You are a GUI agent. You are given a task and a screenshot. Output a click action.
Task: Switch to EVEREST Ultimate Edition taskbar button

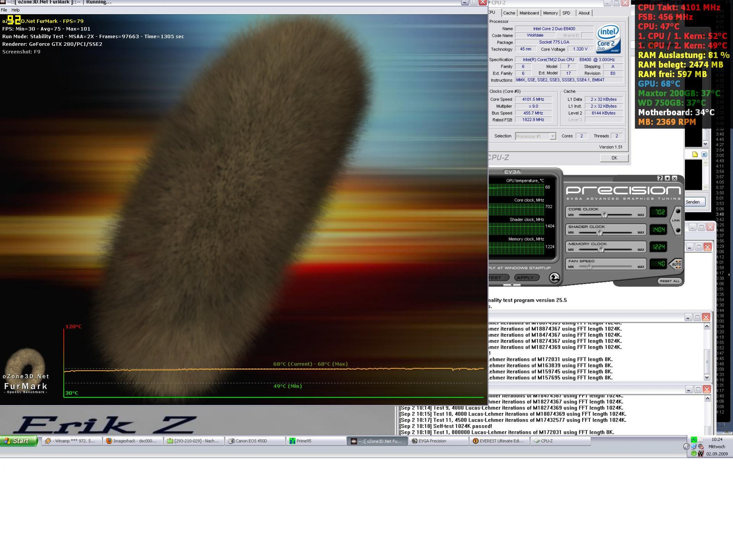[499, 441]
